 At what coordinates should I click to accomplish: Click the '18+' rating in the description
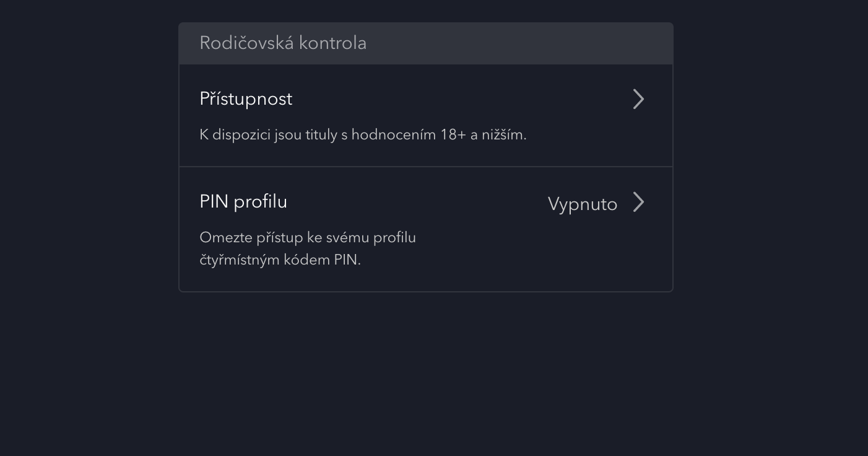coord(453,134)
